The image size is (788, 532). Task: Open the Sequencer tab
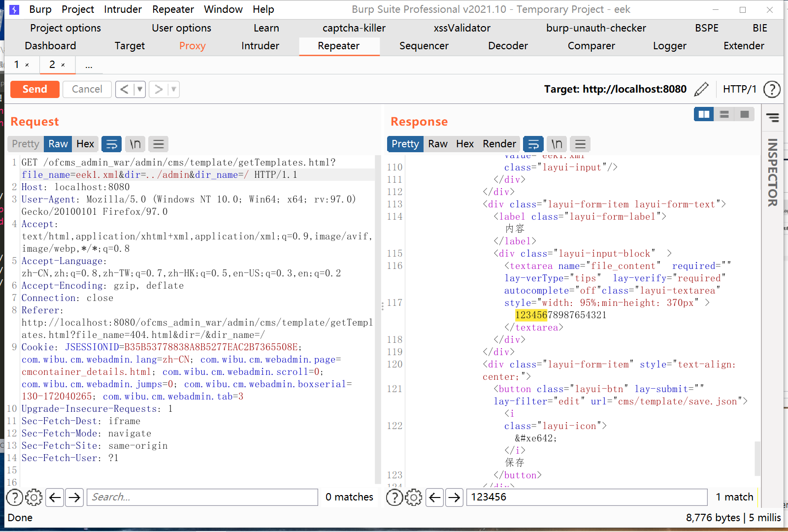pyautogui.click(x=424, y=46)
